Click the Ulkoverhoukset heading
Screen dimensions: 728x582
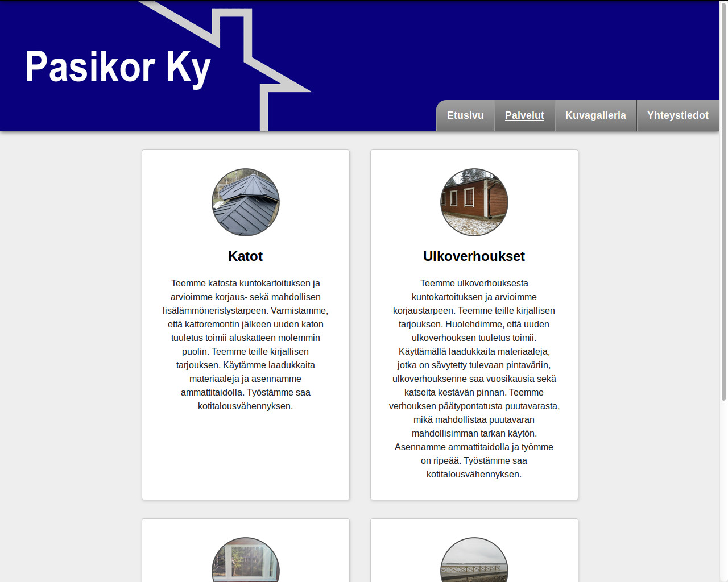coord(474,256)
